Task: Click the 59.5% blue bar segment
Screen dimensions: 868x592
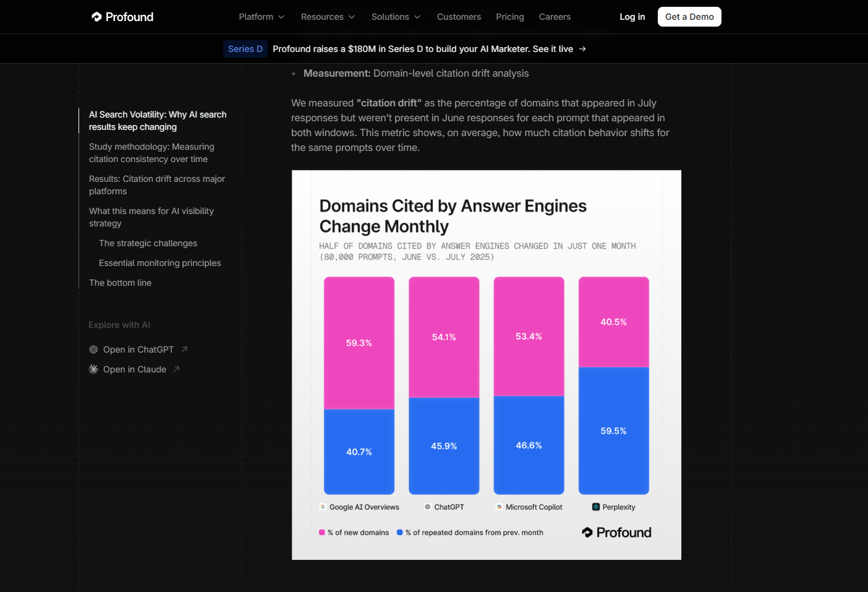Action: [x=614, y=431]
